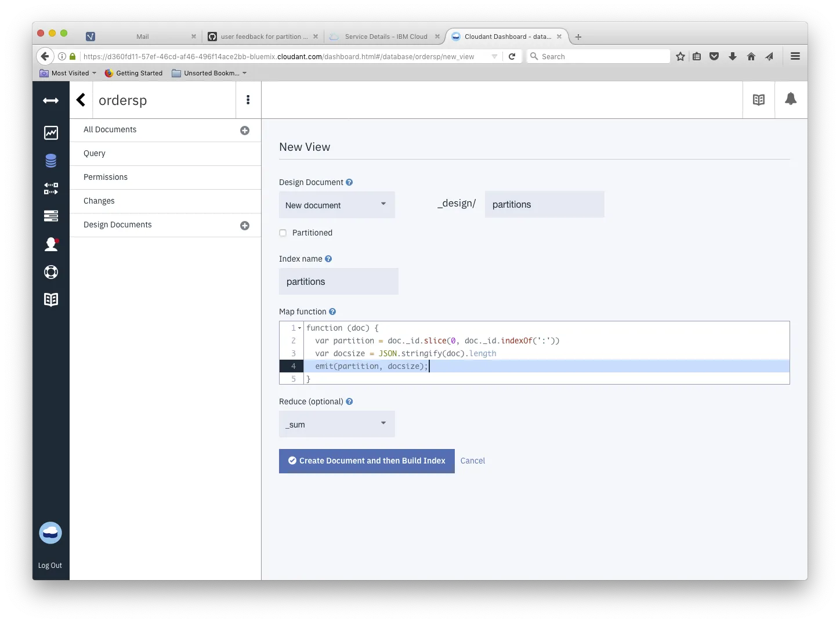Screen dimensions: 840x623
Task: Add new item next to All Documents
Action: (x=245, y=131)
